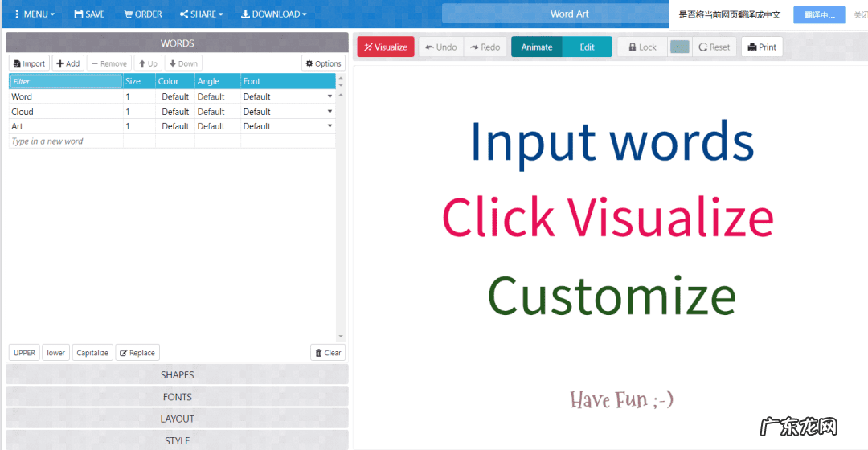Click the SAVE button
Viewport: 868px width, 450px height.
pyautogui.click(x=89, y=14)
